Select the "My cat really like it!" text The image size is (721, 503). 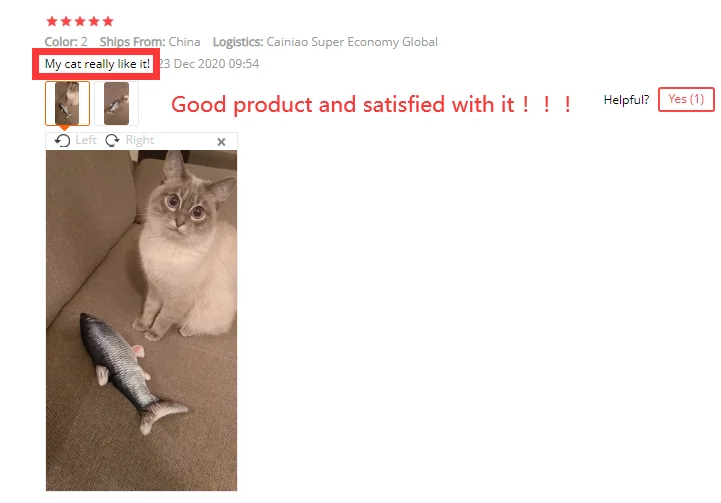97,64
